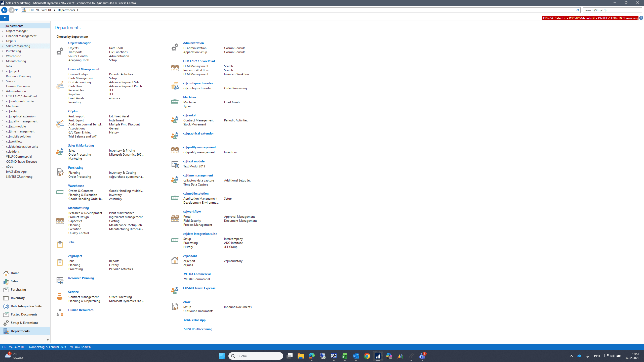Open Order Processing under Sales & Marketing
This screenshot has width=644, height=362.
click(x=80, y=155)
